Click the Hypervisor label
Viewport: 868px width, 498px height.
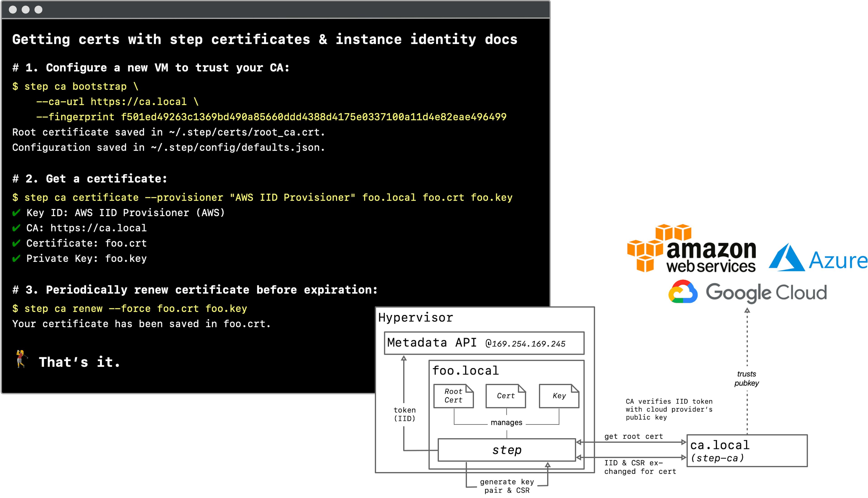(415, 318)
